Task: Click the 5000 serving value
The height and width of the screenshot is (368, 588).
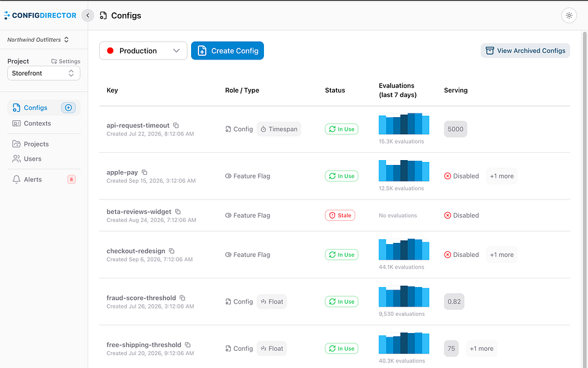Action: (x=456, y=129)
